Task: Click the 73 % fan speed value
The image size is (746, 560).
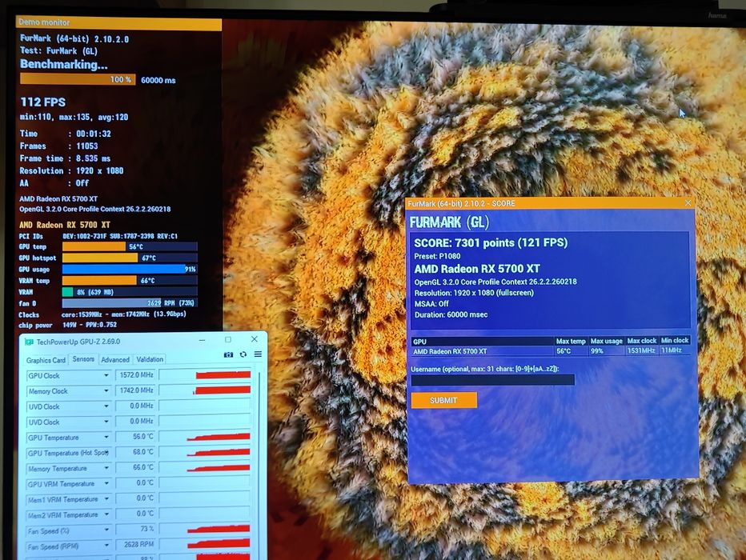Action: [136, 529]
